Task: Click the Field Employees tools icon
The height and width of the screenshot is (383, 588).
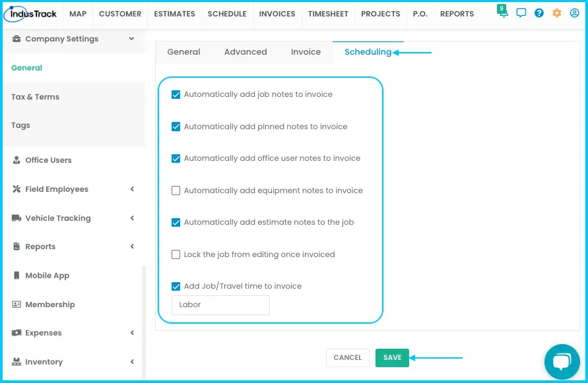Action: tap(16, 189)
